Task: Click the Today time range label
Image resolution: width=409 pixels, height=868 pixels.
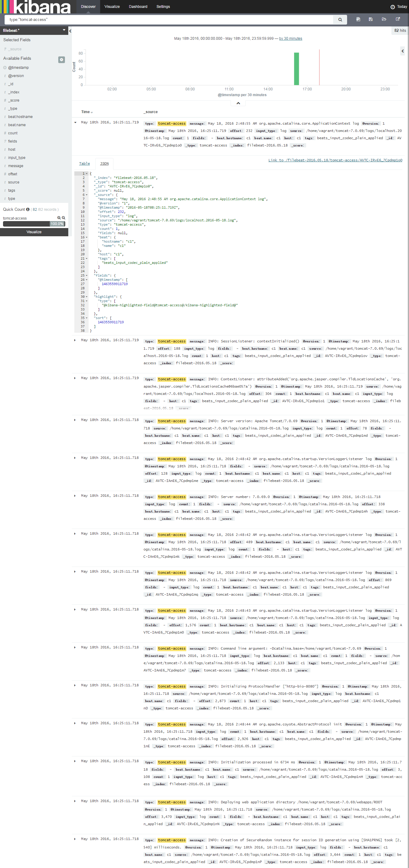Action: click(x=402, y=7)
